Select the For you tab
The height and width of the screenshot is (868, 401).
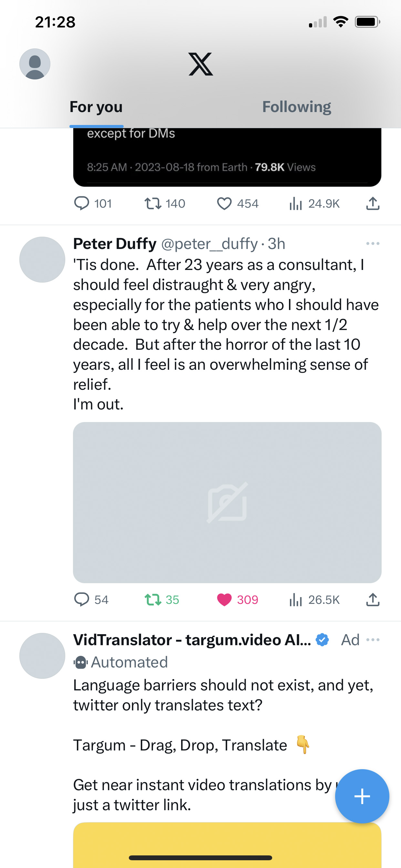click(x=96, y=107)
